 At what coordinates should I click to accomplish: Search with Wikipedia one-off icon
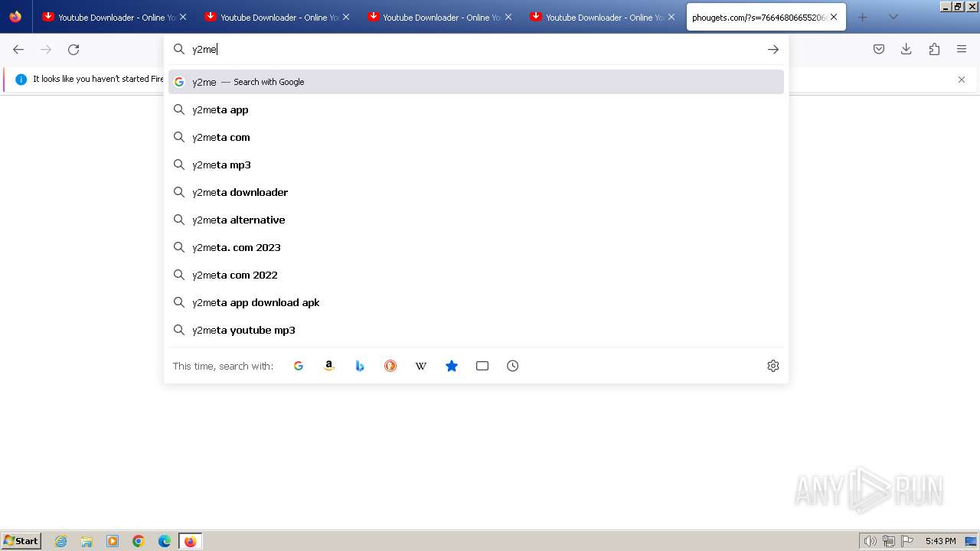pos(421,366)
